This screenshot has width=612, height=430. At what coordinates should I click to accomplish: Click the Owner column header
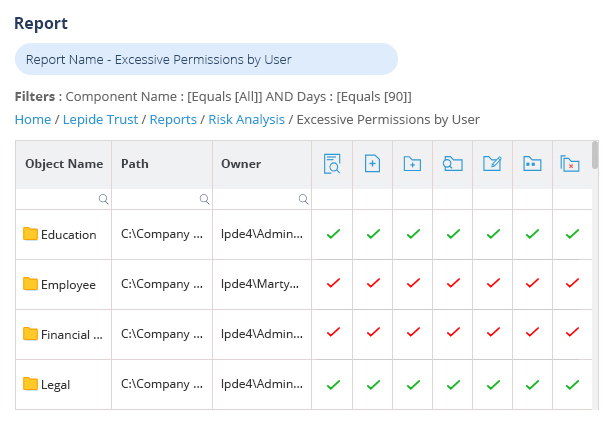(262, 164)
